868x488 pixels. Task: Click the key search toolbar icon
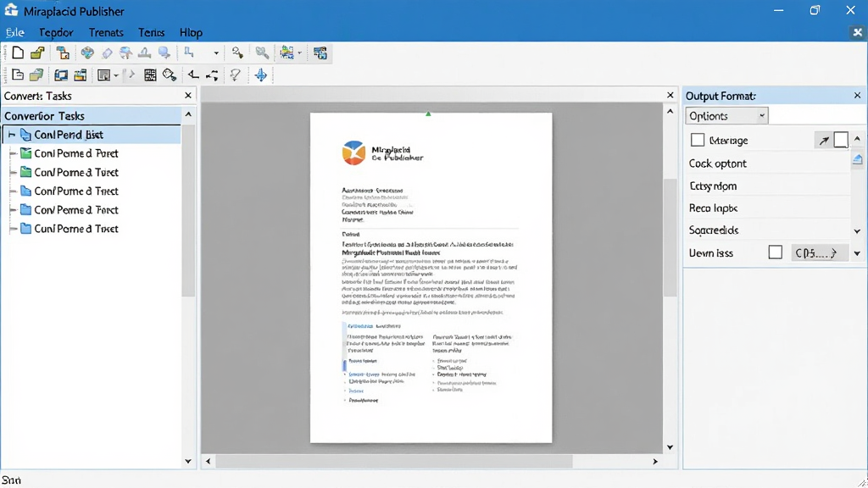click(x=237, y=53)
